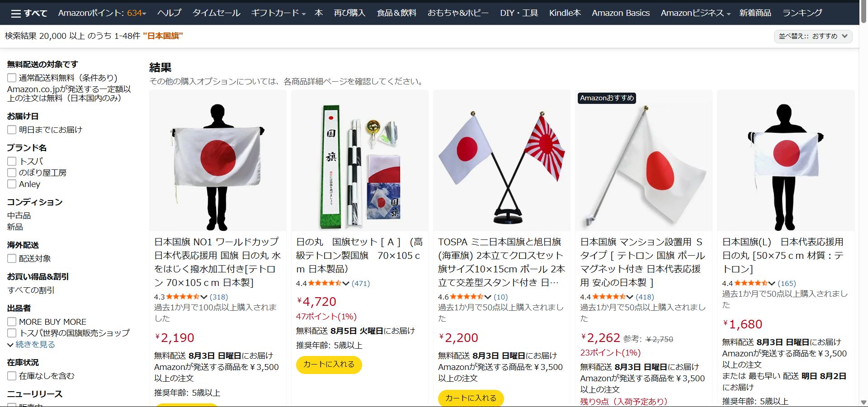The height and width of the screenshot is (407, 868).
Task: Click the Amazonおすすめ badge
Action: pos(607,98)
